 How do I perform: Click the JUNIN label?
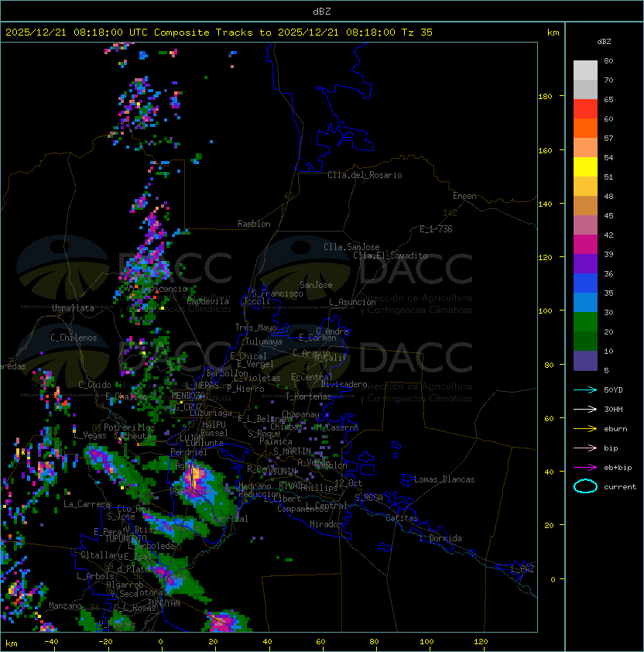(285, 471)
